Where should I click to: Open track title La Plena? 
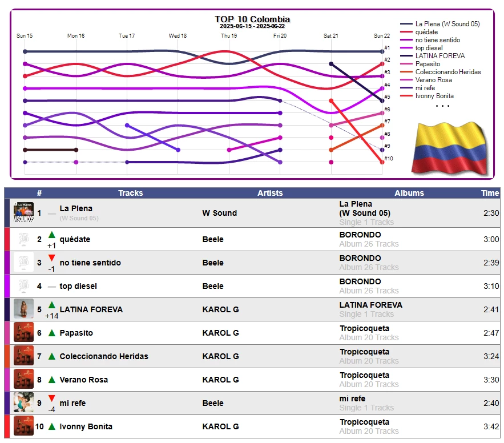pos(76,208)
